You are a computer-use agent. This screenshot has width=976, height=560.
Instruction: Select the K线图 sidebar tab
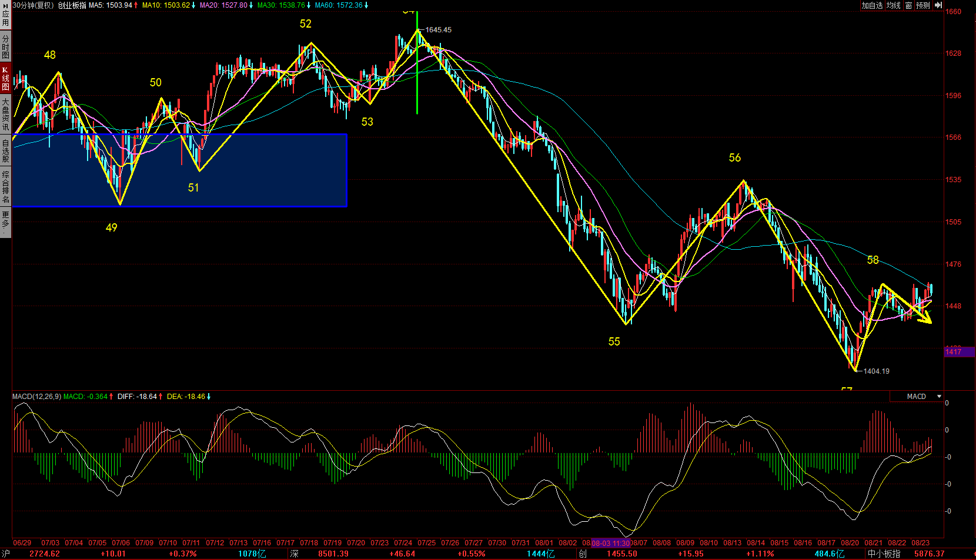[5, 78]
